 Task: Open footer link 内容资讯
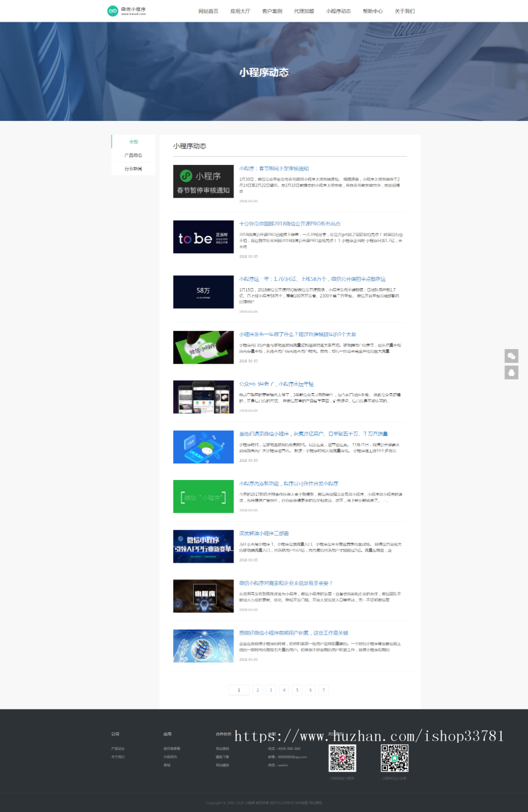click(x=170, y=757)
